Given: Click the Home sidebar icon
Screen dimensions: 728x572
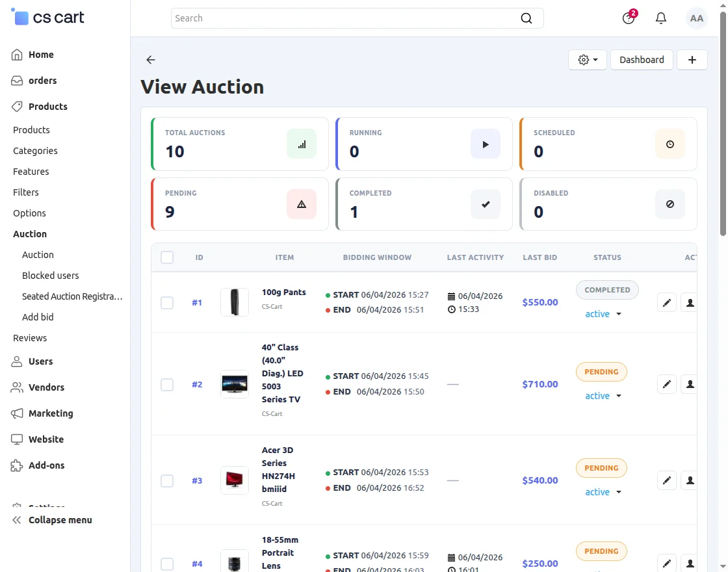Looking at the screenshot, I should [17, 55].
